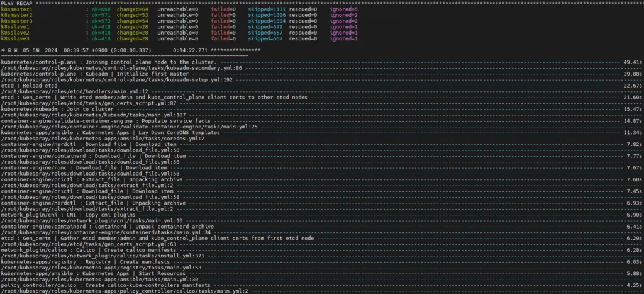The width and height of the screenshot is (644, 294).
Task: Click the 4.25s duration
Action: click(x=635, y=285)
